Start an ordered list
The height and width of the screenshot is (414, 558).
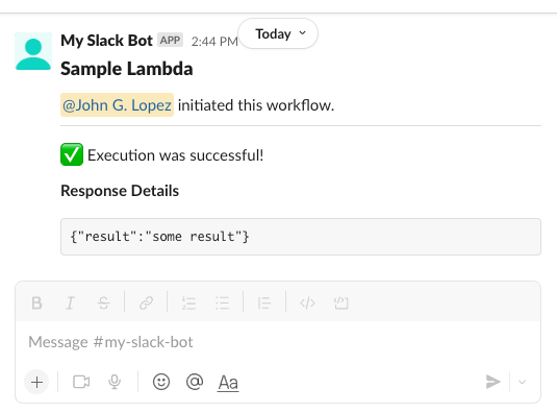(189, 303)
